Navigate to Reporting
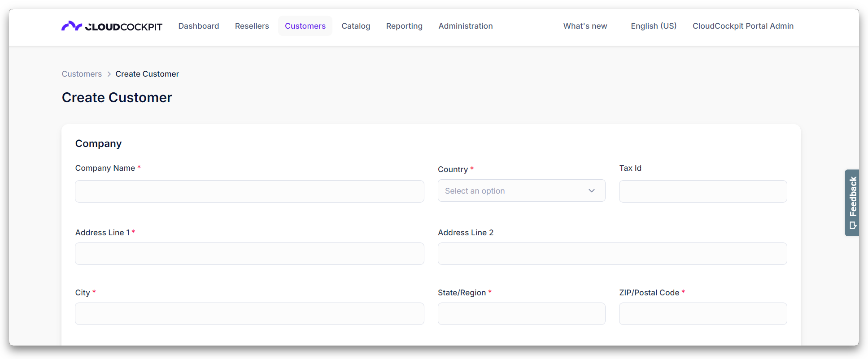The height and width of the screenshot is (359, 868). coord(404,26)
